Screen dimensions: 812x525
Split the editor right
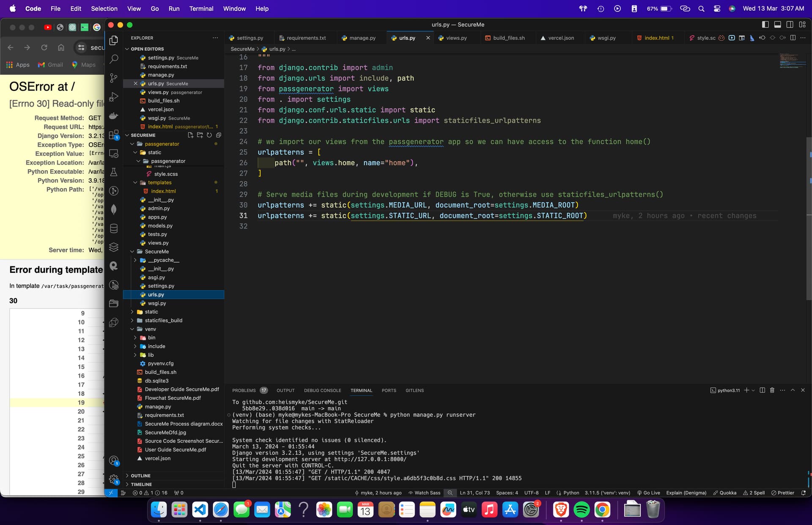793,38
